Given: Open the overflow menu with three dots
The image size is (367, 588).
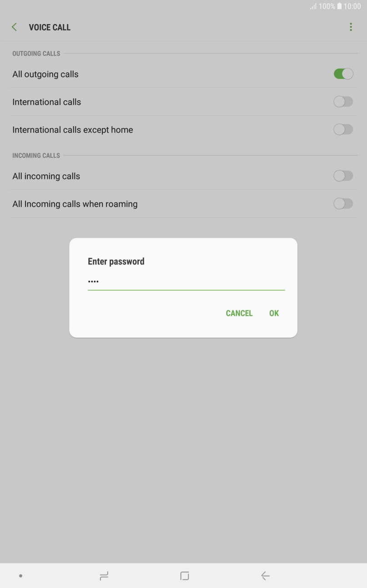Looking at the screenshot, I should coord(351,27).
